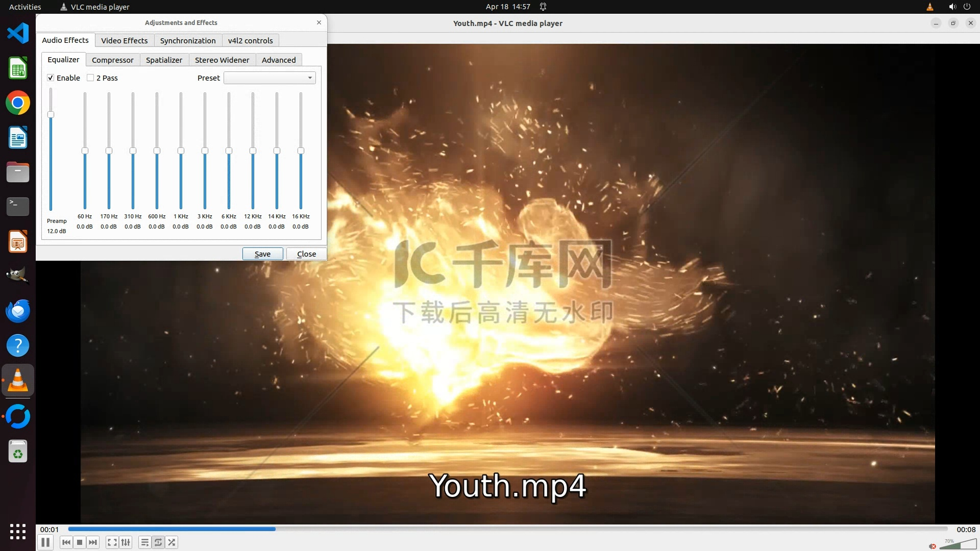Open the system volume tray icon
This screenshot has height=551, width=980.
pyautogui.click(x=952, y=7)
